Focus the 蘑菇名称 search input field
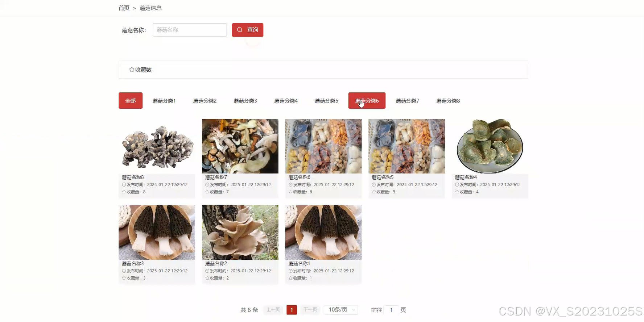Screen dimensions: 644x322 pyautogui.click(x=190, y=30)
